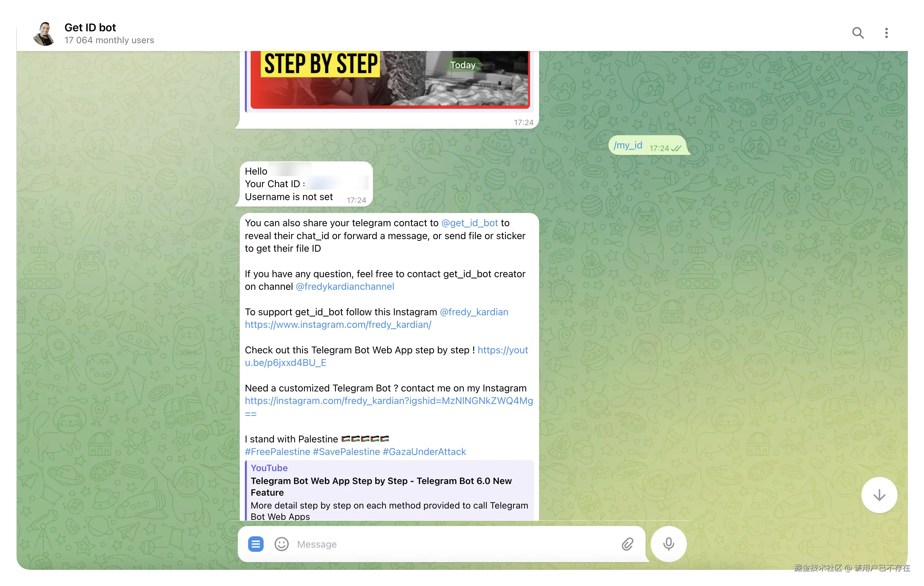Click the #FreePalestine hashtag
This screenshot has width=924, height=586.
click(x=277, y=452)
